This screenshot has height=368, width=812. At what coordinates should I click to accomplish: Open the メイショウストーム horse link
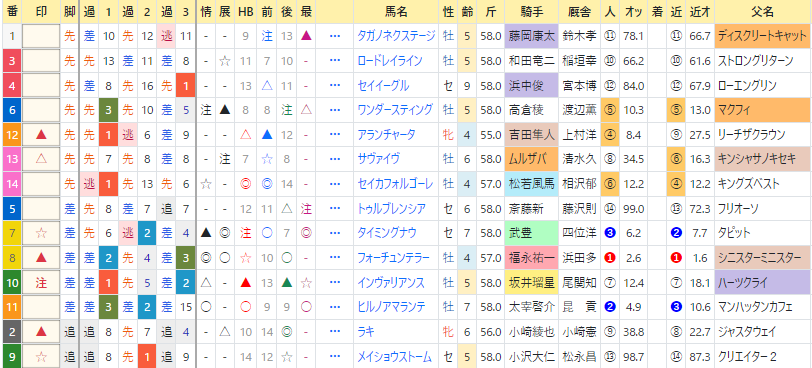pos(395,356)
